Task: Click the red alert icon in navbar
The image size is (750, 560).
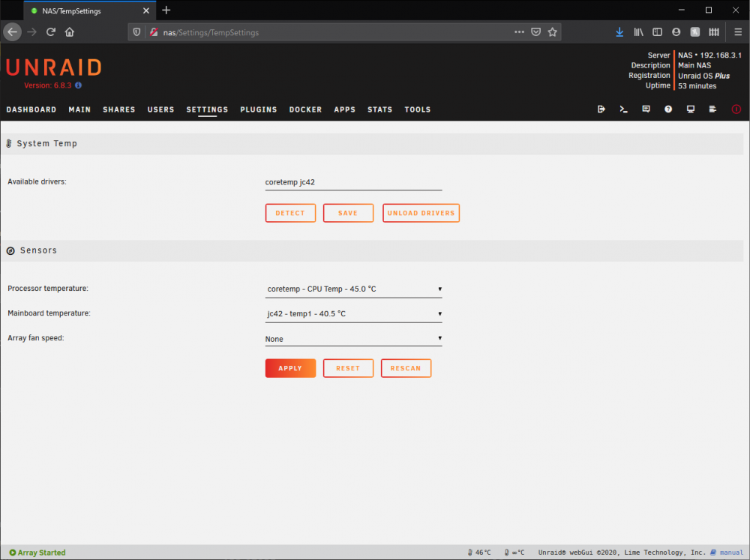Action: [736, 109]
